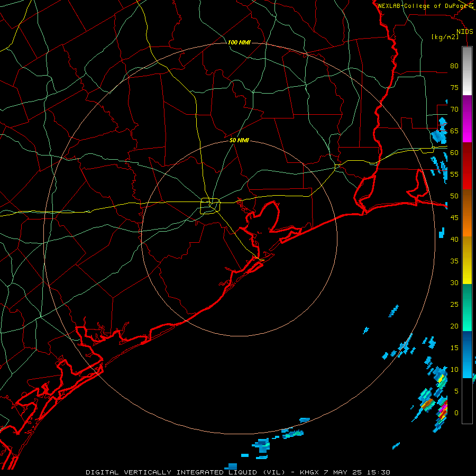Screen dimensions: 476x476
Task: Click the scale value 15 beside the color bar
Action: click(454, 347)
